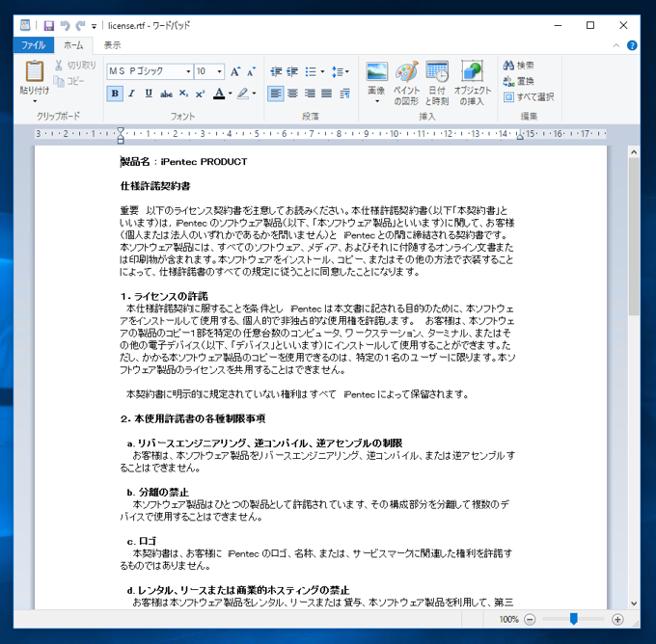The width and height of the screenshot is (656, 644).
Task: Click 検索 (find) button
Action: 519,66
